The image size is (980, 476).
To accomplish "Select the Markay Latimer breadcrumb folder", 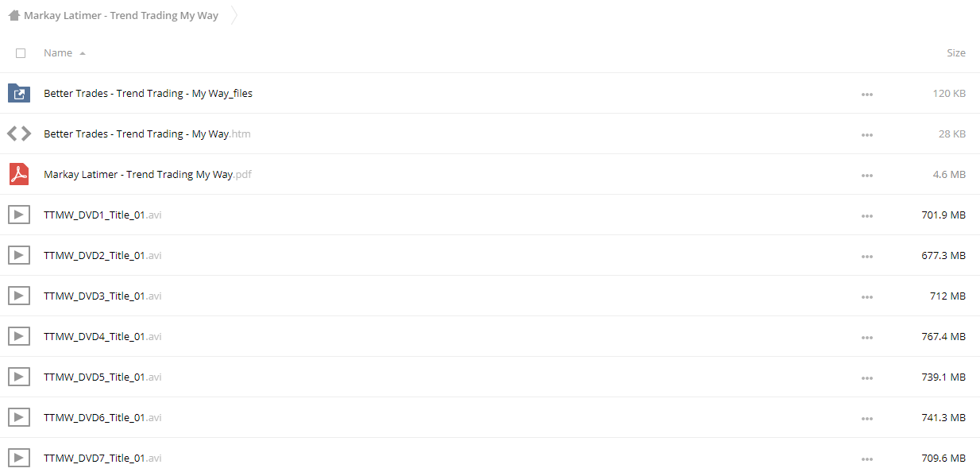I will click(x=121, y=16).
